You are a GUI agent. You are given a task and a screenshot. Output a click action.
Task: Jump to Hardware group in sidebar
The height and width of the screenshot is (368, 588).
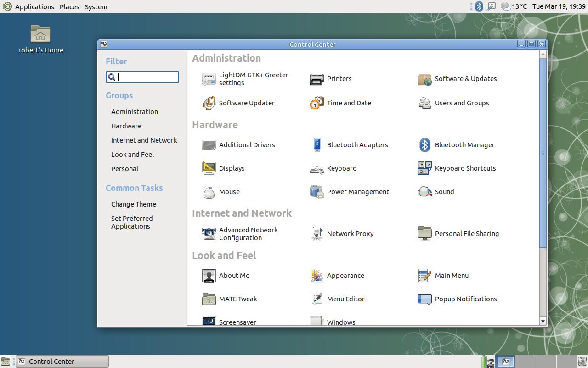point(126,126)
